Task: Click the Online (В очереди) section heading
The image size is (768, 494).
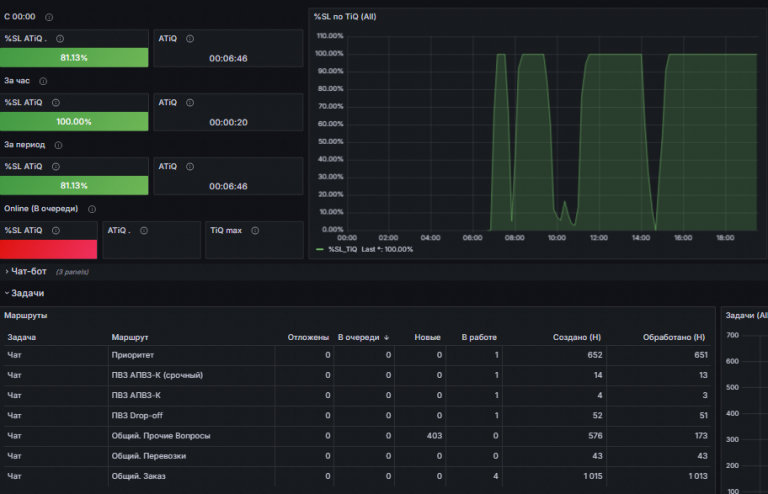Action: point(41,209)
